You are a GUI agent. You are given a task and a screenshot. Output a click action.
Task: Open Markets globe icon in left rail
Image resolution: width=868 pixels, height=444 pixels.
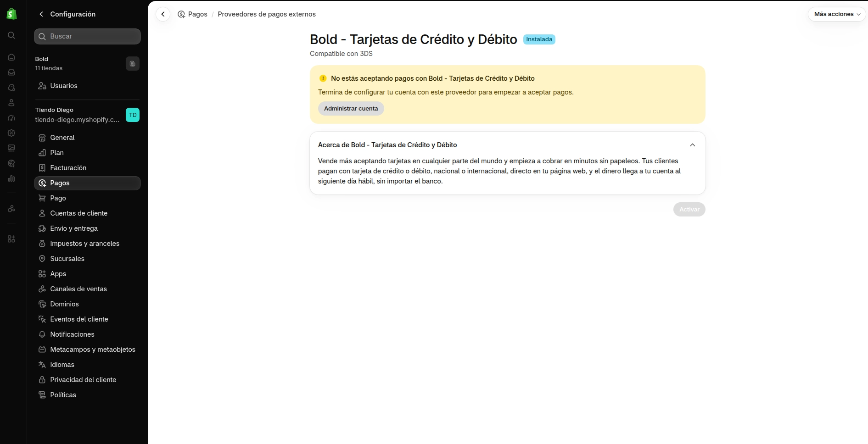(11, 163)
